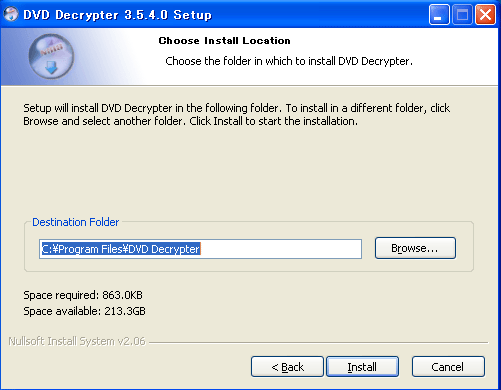This screenshot has height=390, width=501.
Task: Start installation with the Install button
Action: click(362, 367)
